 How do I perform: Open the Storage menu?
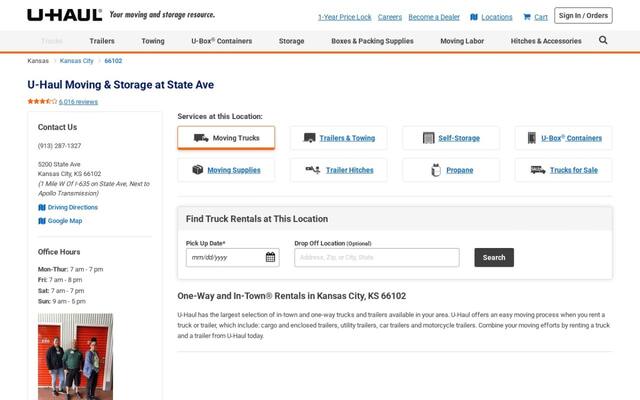tap(291, 41)
